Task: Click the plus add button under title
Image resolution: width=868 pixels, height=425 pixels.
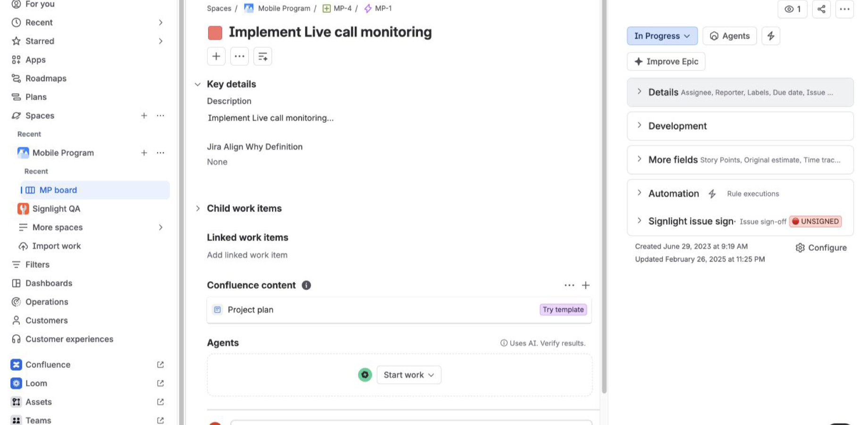Action: pos(216,57)
